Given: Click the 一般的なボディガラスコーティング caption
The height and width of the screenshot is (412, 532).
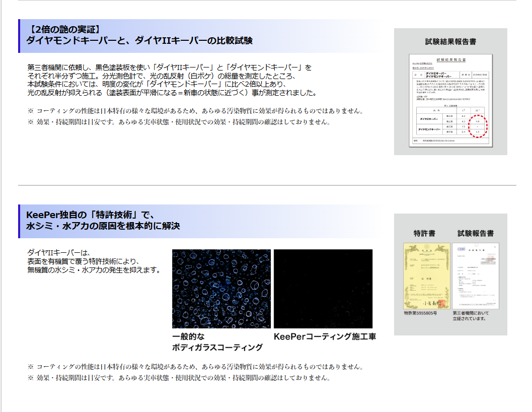Looking at the screenshot, I should pyautogui.click(x=217, y=342).
